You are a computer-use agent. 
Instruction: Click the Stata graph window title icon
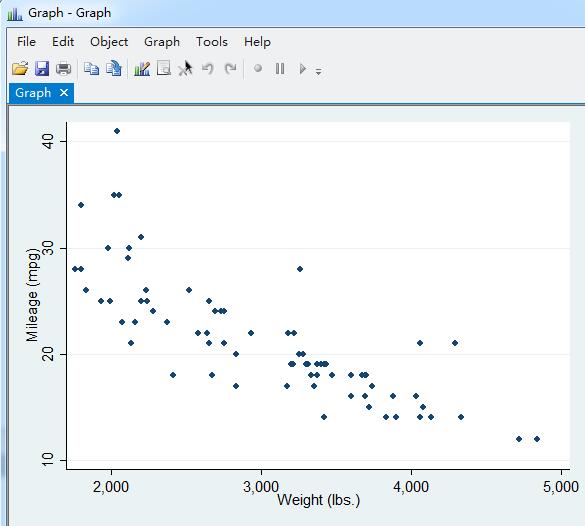tap(15, 14)
